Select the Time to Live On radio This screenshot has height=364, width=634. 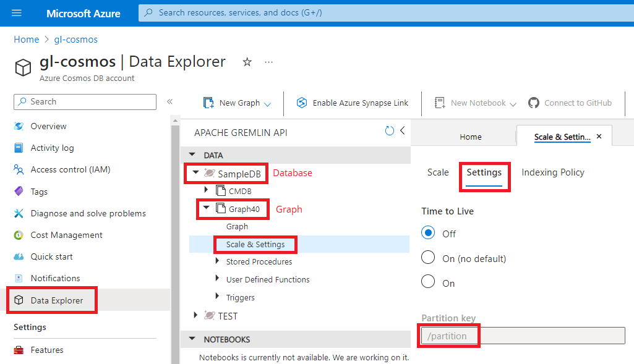pos(428,283)
